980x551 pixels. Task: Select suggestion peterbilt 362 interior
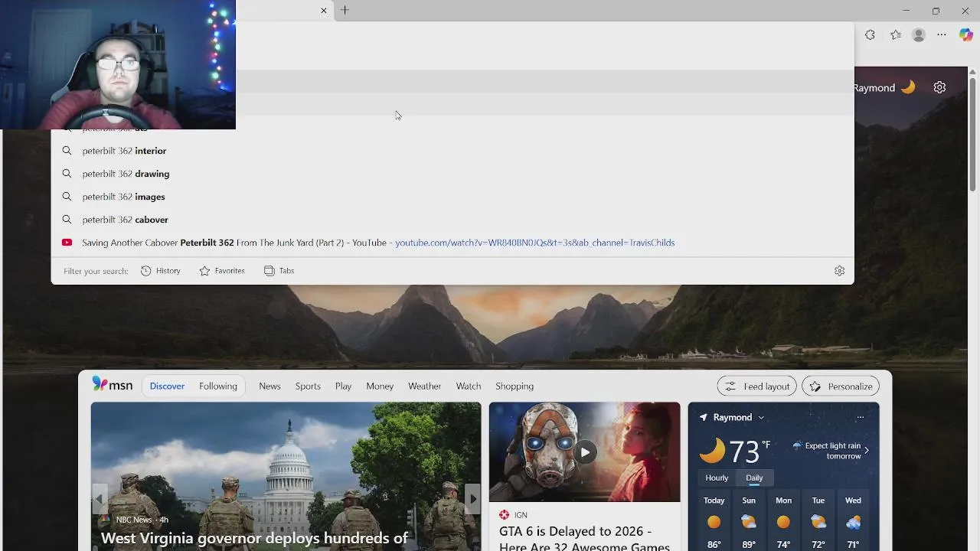(x=452, y=151)
